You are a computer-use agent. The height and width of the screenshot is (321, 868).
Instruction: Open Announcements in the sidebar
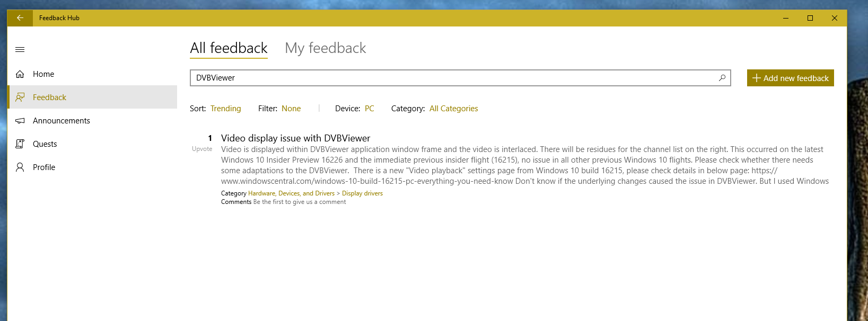92,121
